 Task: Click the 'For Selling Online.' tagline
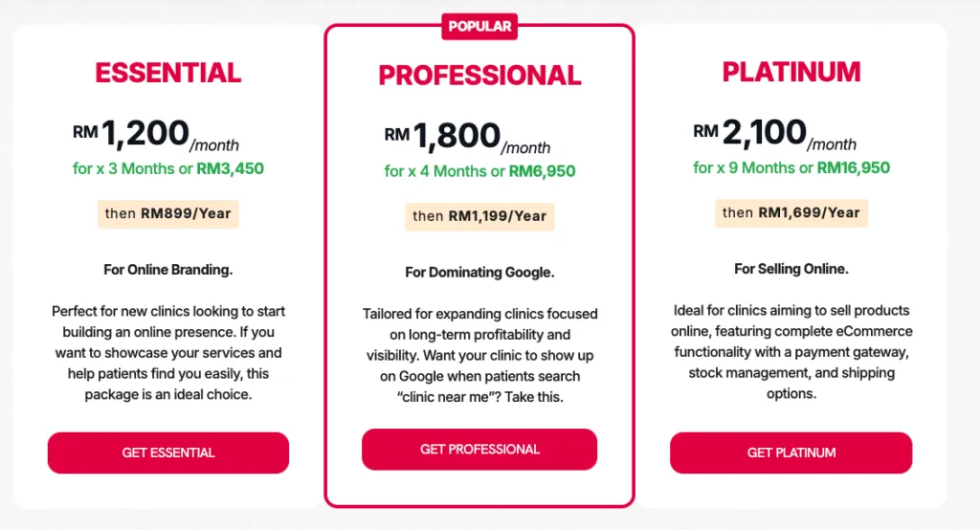pyautogui.click(x=791, y=270)
